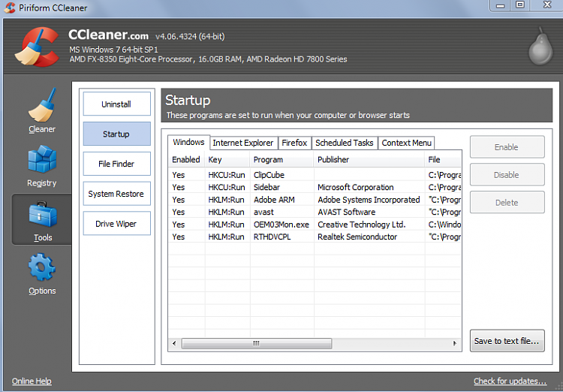Open the Registry cubes icon

(x=42, y=158)
